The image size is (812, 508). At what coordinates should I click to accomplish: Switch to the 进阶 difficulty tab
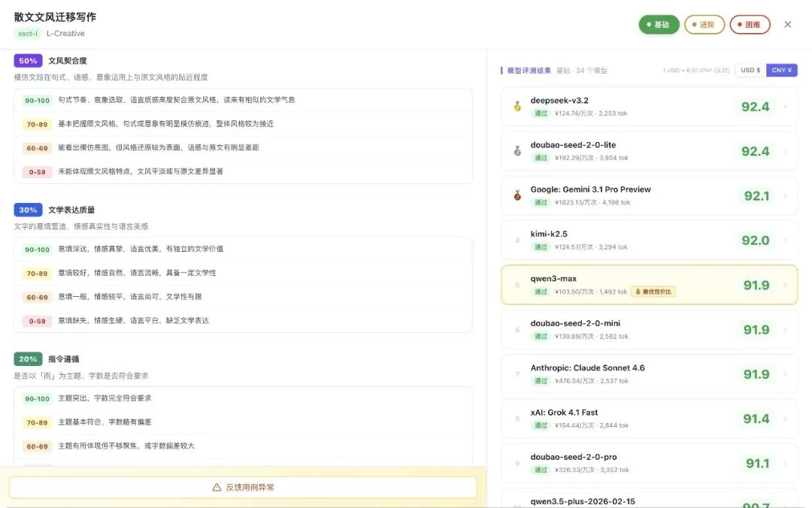click(704, 24)
